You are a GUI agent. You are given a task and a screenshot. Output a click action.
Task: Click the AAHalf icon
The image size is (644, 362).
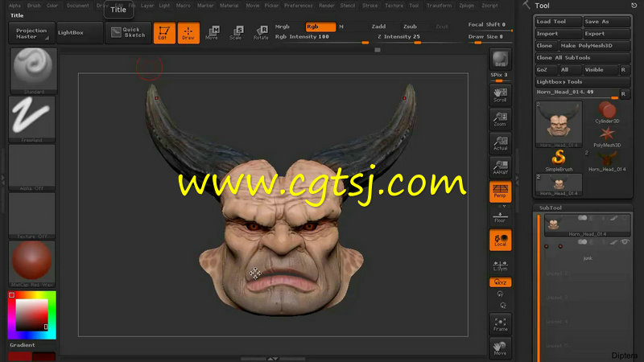click(500, 167)
